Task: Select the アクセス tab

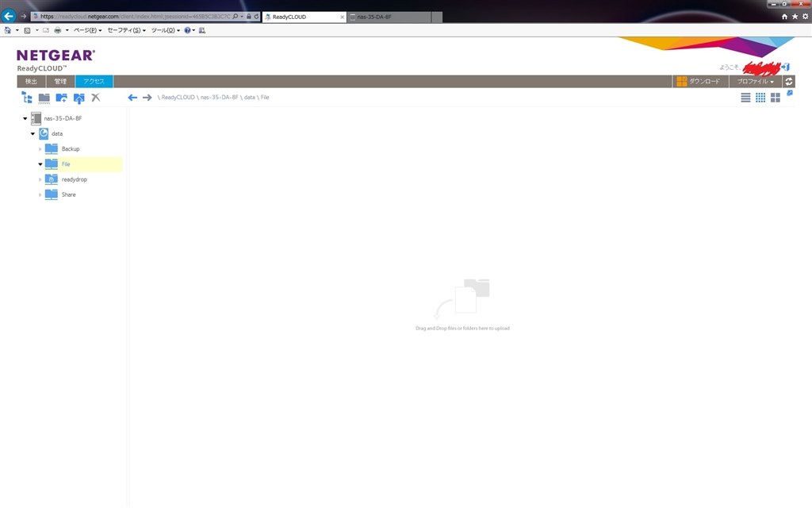Action: tap(94, 82)
